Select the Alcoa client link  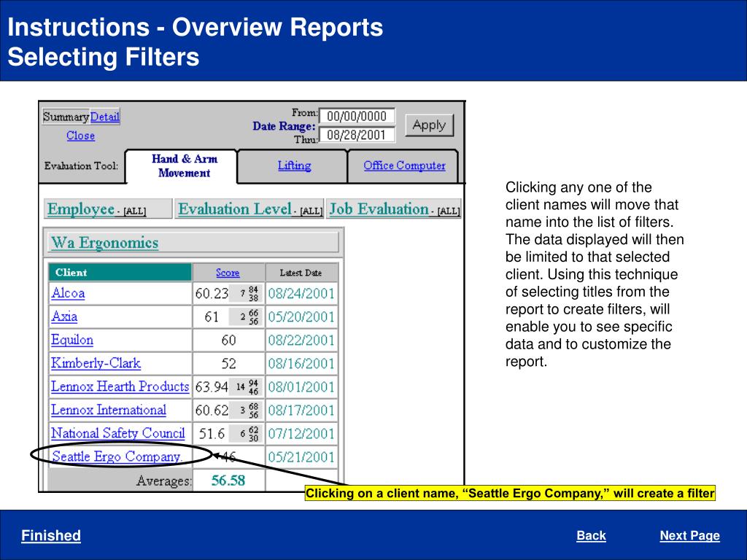click(x=68, y=293)
